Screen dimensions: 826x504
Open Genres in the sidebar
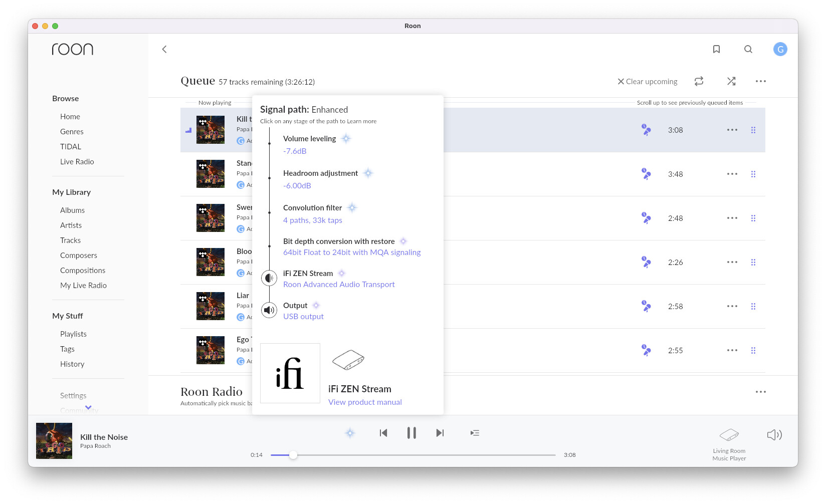72,131
